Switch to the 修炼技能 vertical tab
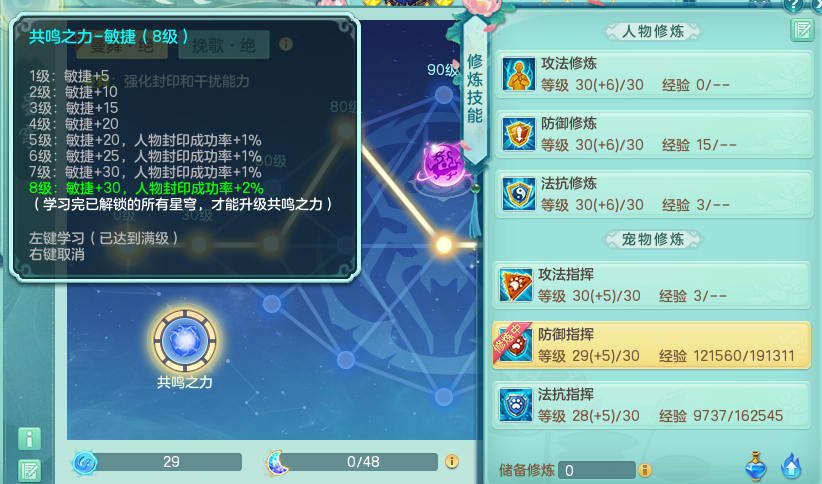Screen dimensions: 822x484 pyautogui.click(x=475, y=89)
